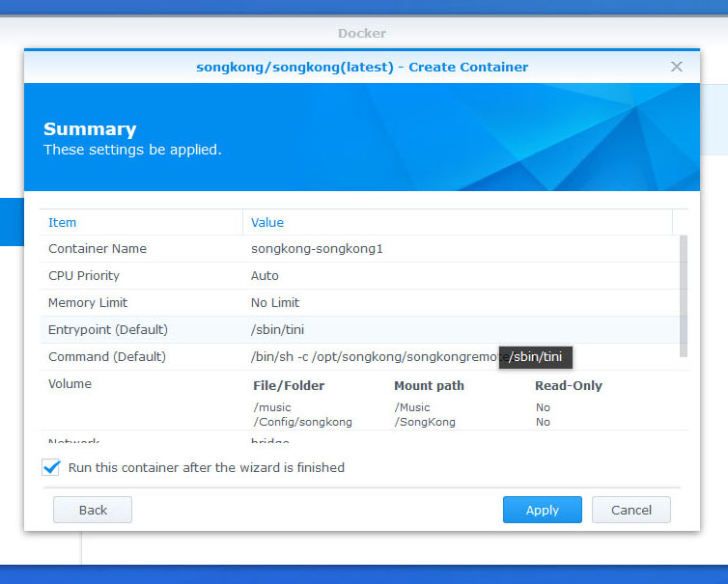Click the /sbin/tini entrypoint value in the table
This screenshot has height=584, width=728.
278,329
